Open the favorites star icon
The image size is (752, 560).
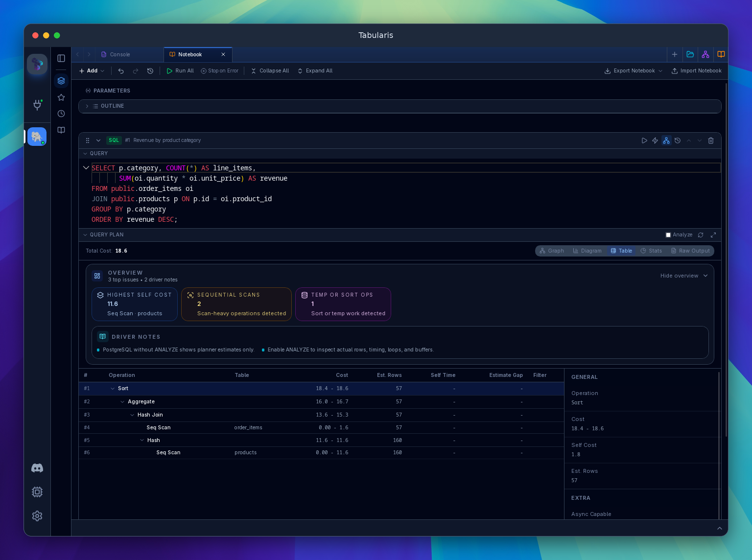[61, 97]
